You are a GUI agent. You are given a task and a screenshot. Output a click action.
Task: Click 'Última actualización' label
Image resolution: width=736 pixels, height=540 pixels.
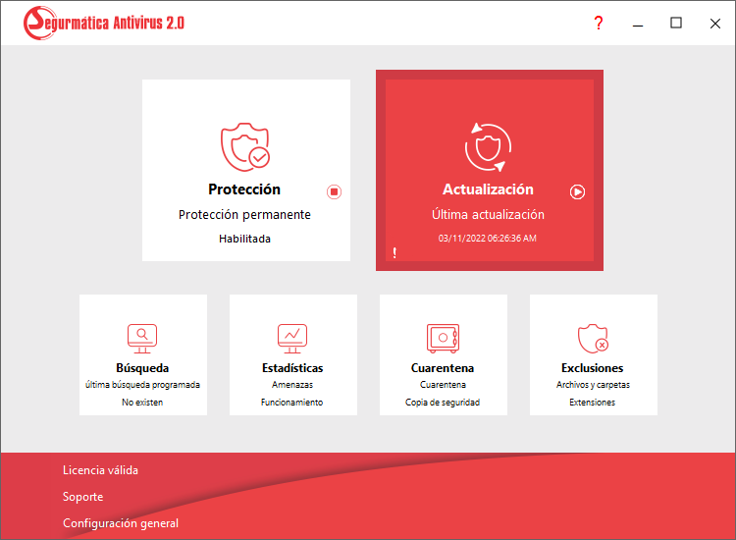[488, 215]
